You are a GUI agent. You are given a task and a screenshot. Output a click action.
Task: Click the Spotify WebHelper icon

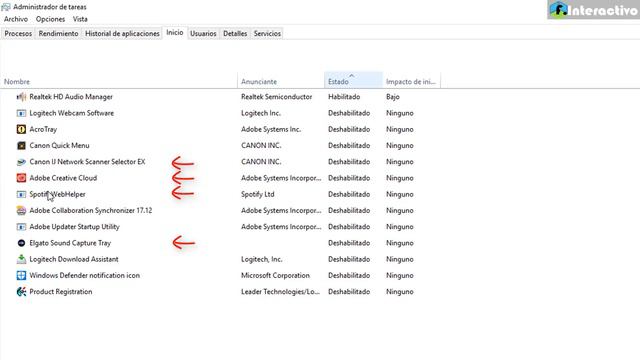click(21, 194)
